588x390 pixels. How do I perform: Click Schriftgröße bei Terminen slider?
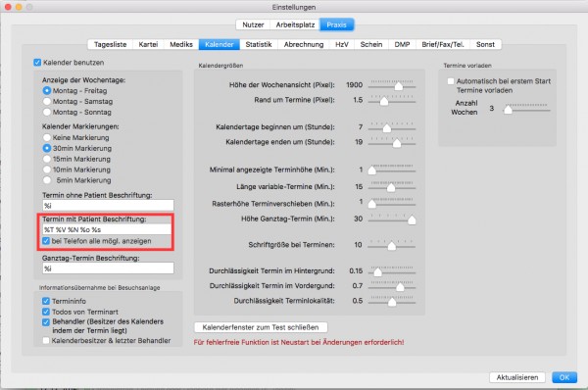pos(392,245)
